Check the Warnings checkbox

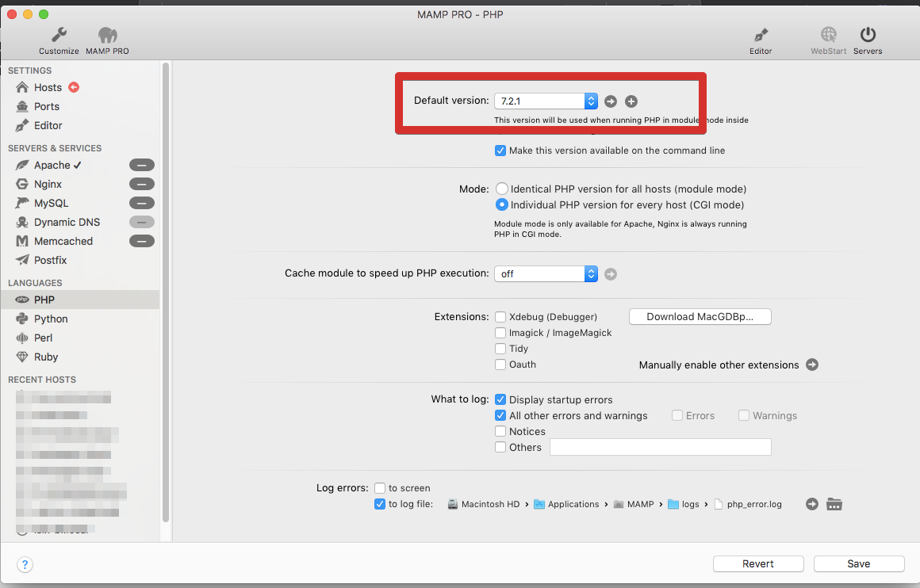tap(744, 416)
